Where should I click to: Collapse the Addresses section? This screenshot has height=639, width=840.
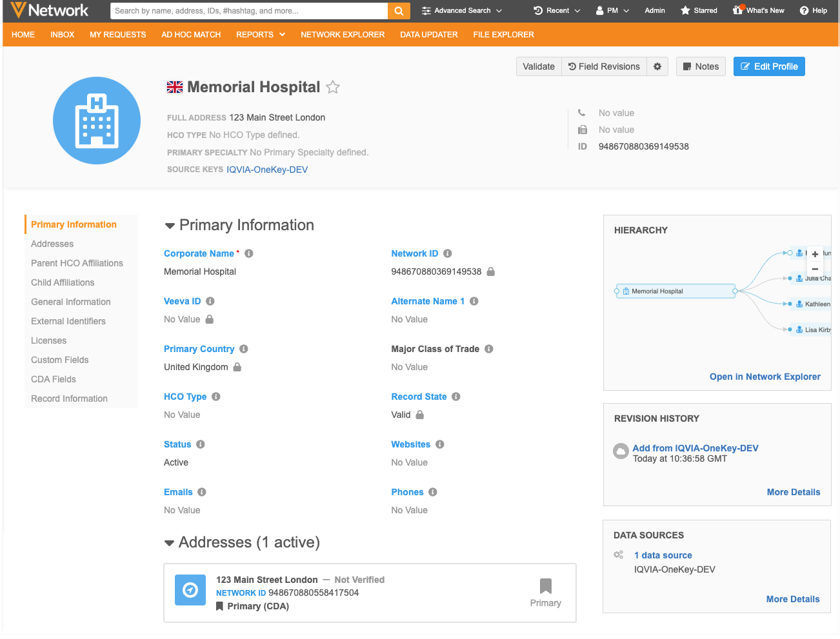coord(169,543)
